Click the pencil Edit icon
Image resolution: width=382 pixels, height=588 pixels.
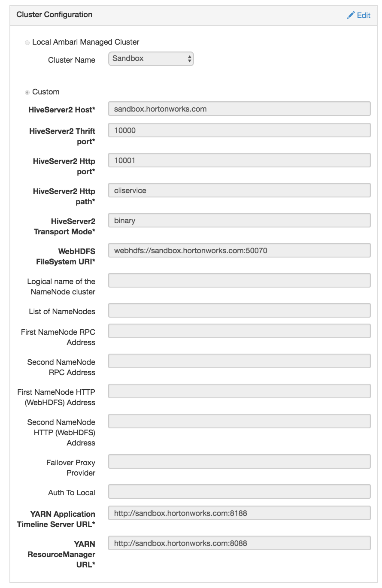coord(350,15)
